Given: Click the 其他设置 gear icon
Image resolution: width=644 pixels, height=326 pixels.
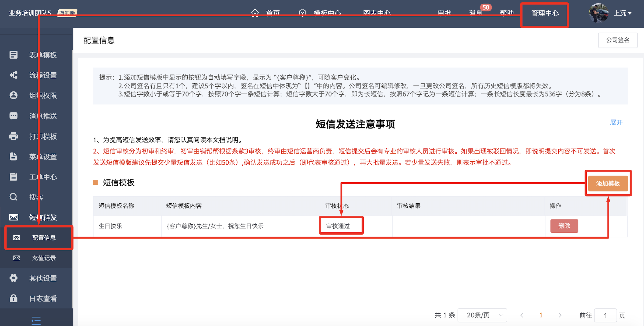Looking at the screenshot, I should (13, 278).
